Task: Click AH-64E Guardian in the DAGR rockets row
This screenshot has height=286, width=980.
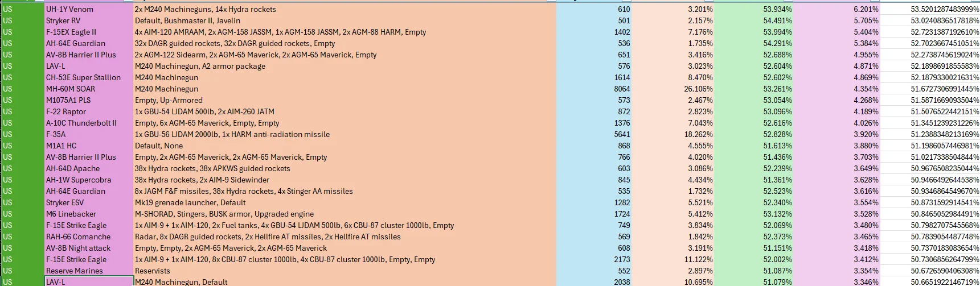Action: (x=89, y=43)
